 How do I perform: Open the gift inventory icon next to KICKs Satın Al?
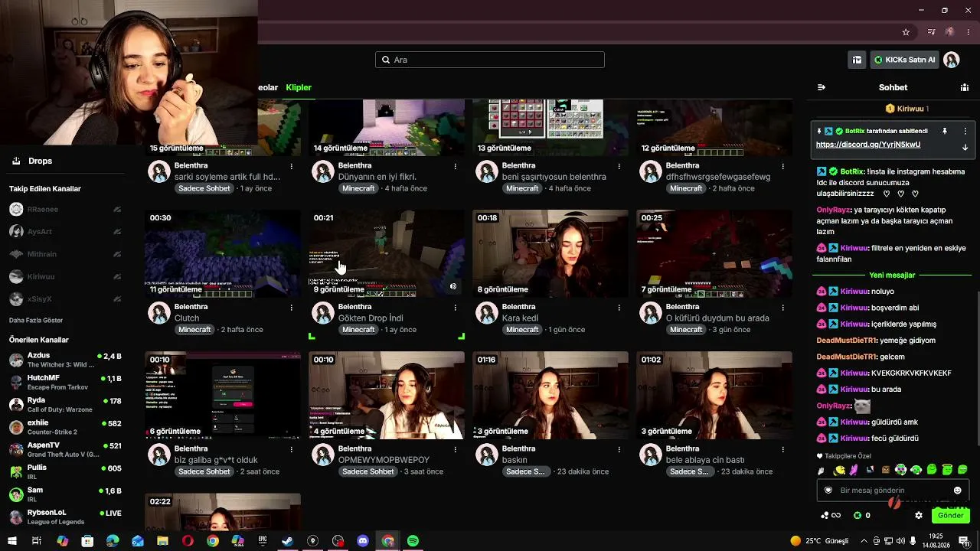point(857,60)
